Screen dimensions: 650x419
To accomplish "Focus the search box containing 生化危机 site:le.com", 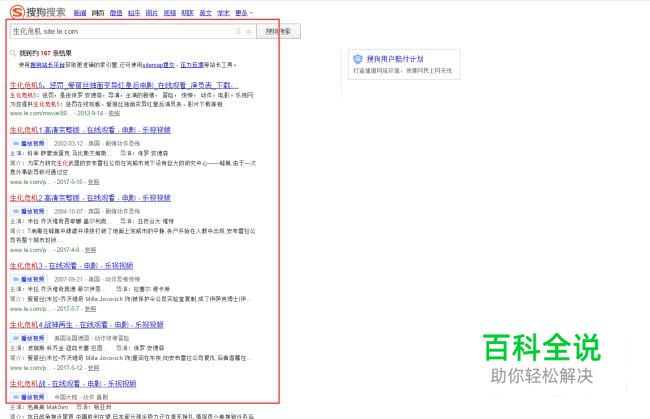I will pyautogui.click(x=133, y=31).
